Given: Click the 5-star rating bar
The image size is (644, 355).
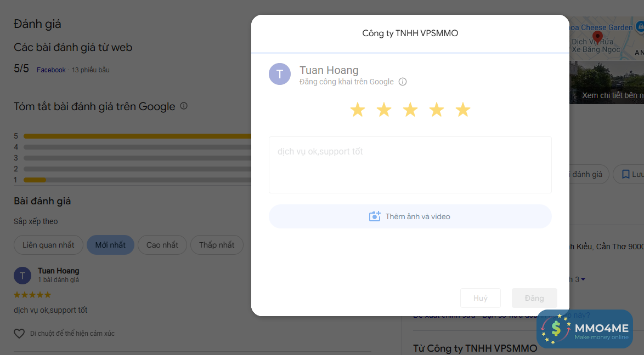Looking at the screenshot, I should [x=137, y=136].
